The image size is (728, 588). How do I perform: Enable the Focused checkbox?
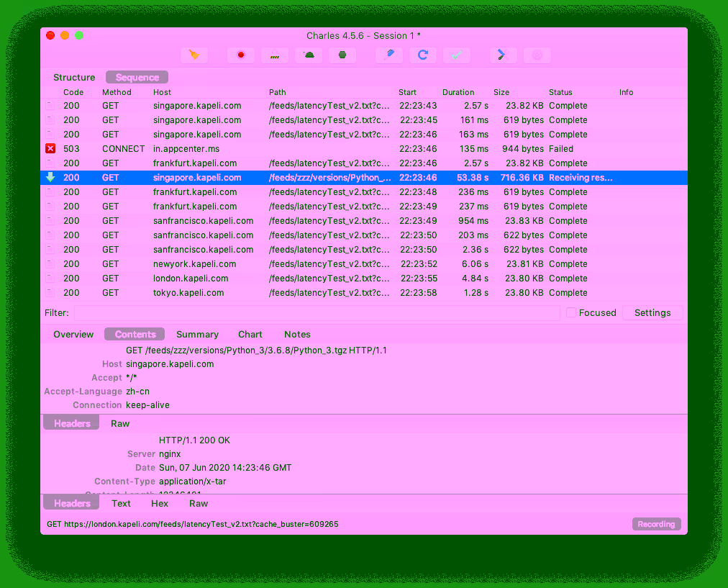pos(571,312)
